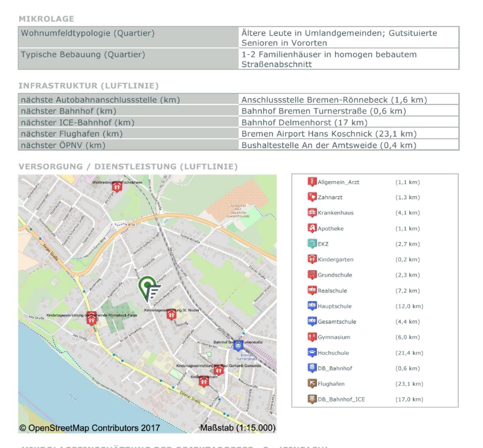Select the 'Maßstab (1:15.000)' scale text

pos(238,428)
